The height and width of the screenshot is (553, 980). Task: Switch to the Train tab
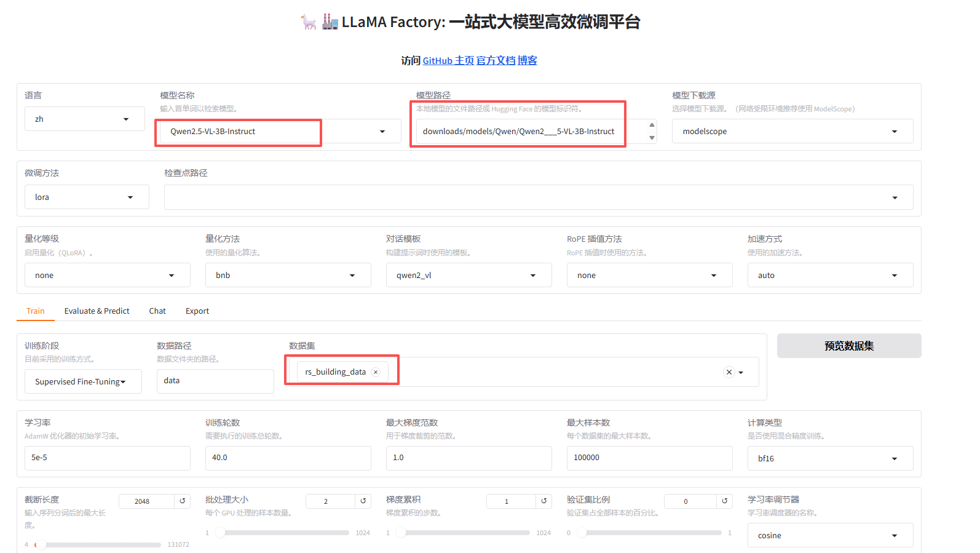36,311
